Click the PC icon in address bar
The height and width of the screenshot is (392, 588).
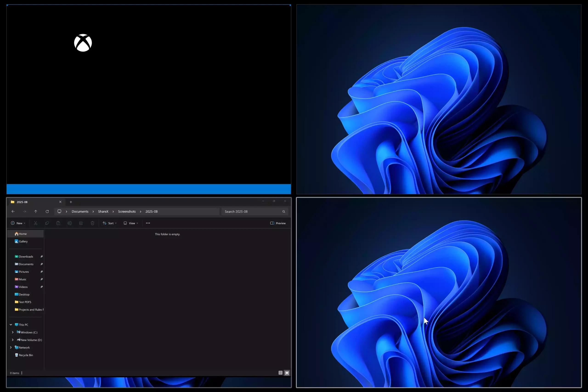pyautogui.click(x=59, y=212)
